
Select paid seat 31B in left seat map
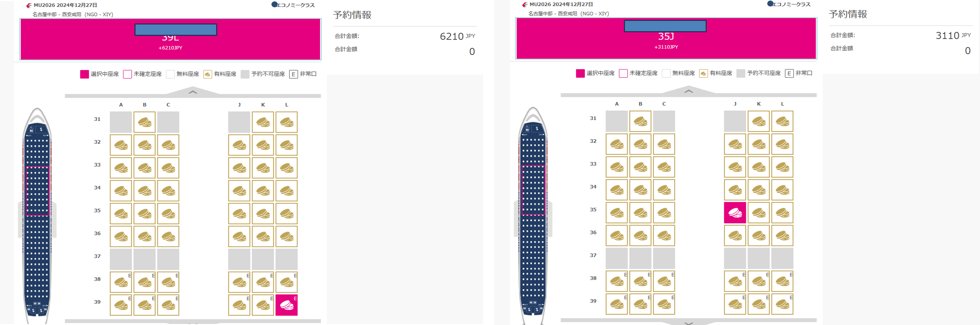(145, 122)
